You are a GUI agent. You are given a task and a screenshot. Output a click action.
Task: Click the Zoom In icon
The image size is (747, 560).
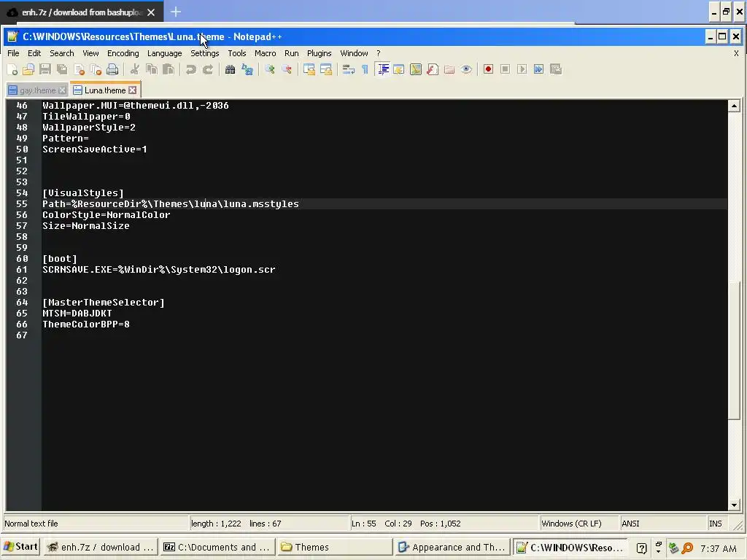click(x=270, y=69)
